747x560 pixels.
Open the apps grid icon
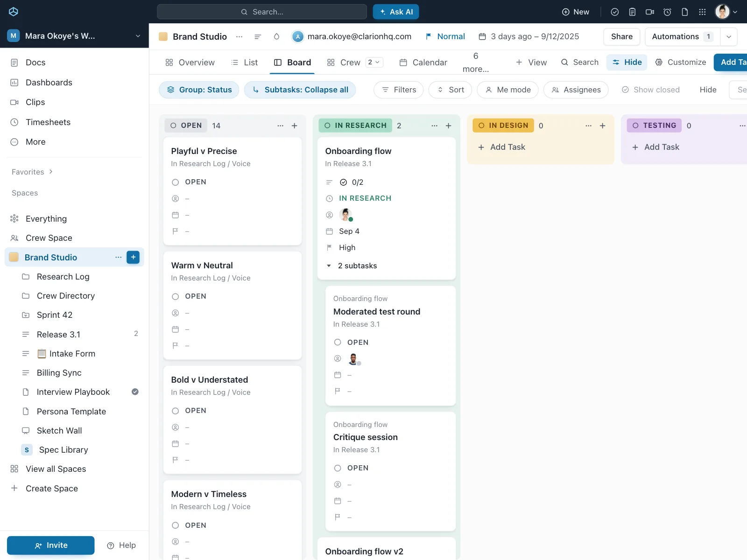coord(702,12)
